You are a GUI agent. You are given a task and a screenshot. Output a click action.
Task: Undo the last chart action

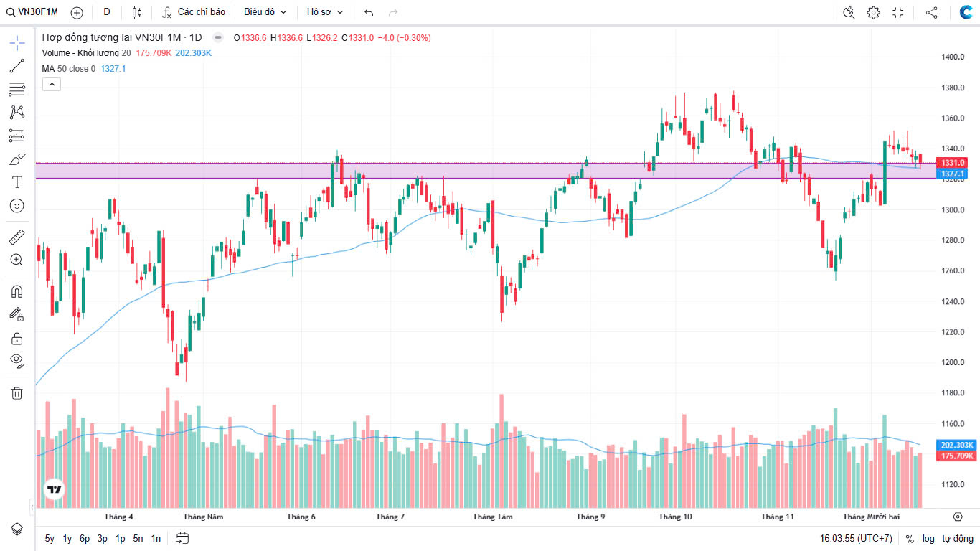click(x=369, y=12)
